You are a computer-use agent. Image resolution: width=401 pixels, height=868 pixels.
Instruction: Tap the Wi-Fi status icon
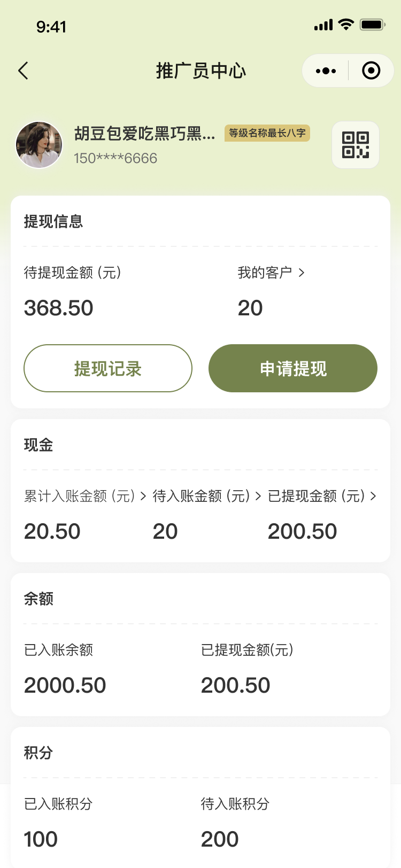346,25
